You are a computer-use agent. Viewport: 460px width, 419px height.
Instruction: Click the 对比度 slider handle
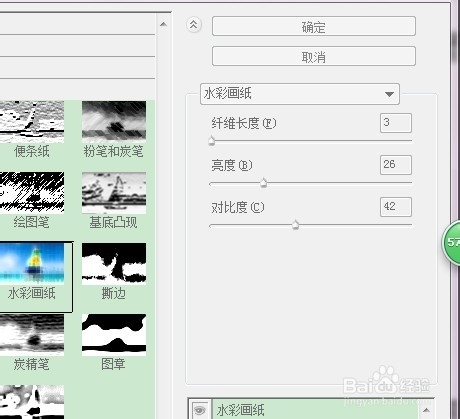tap(295, 225)
